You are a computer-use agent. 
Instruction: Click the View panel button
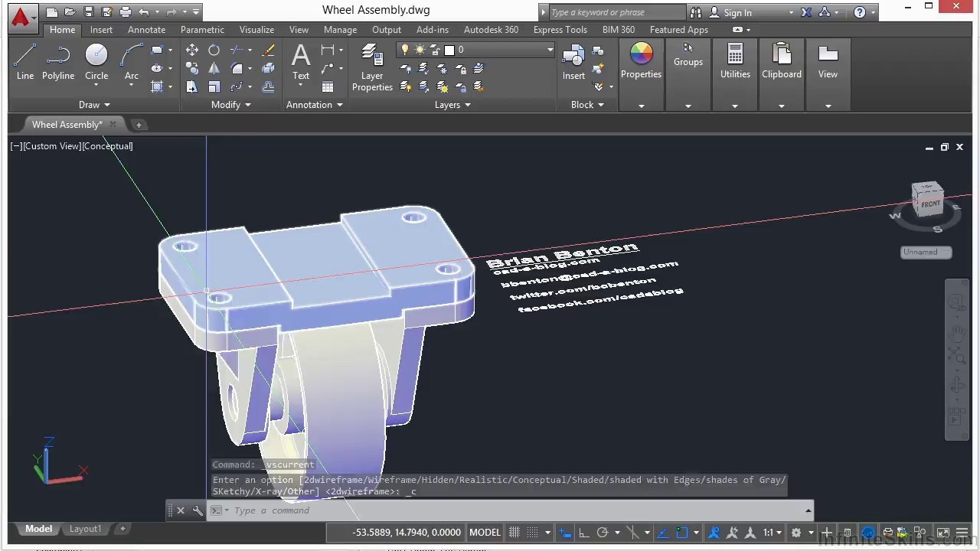click(x=828, y=61)
